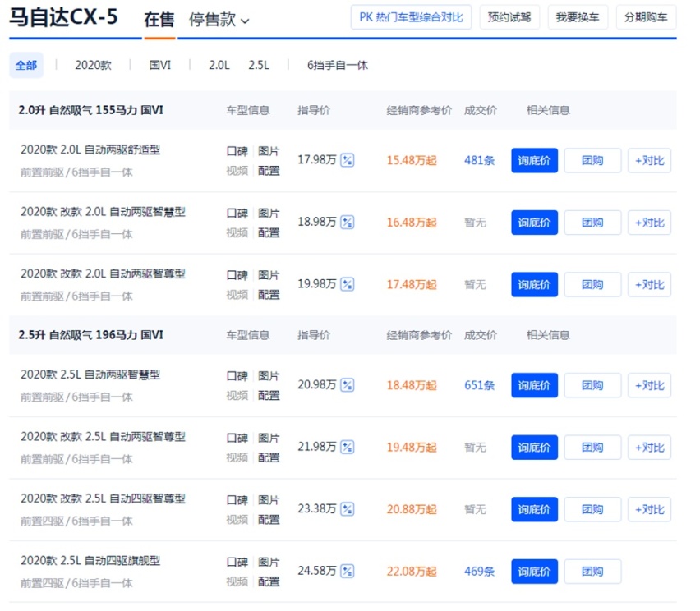The height and width of the screenshot is (611, 700).
Task: Open 口碑 for 2.0L 自动两驱舒适型
Action: [x=237, y=151]
